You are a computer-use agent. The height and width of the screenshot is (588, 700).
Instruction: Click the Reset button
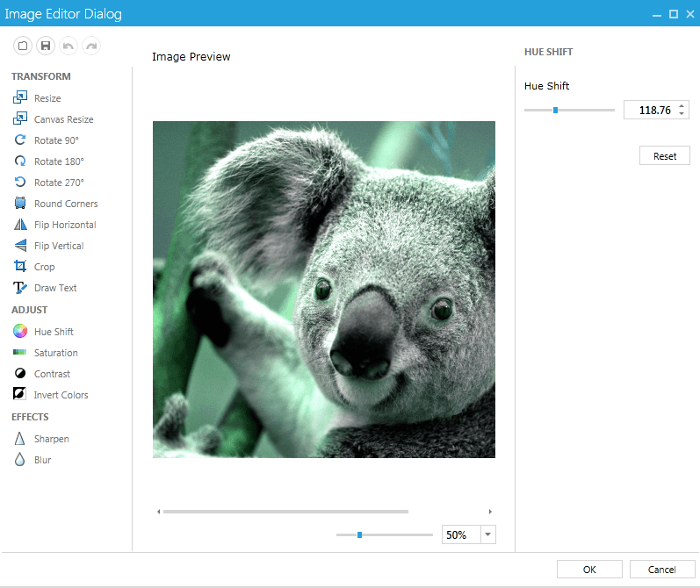(664, 155)
